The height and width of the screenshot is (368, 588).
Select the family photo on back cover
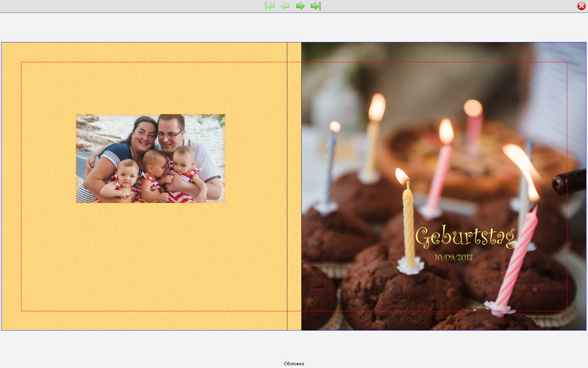(x=150, y=158)
